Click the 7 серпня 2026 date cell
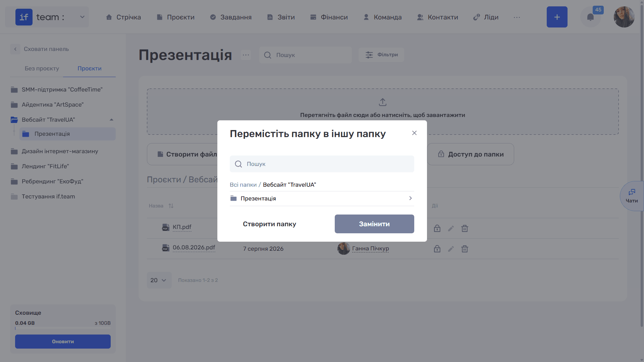The height and width of the screenshot is (362, 644). click(x=263, y=249)
